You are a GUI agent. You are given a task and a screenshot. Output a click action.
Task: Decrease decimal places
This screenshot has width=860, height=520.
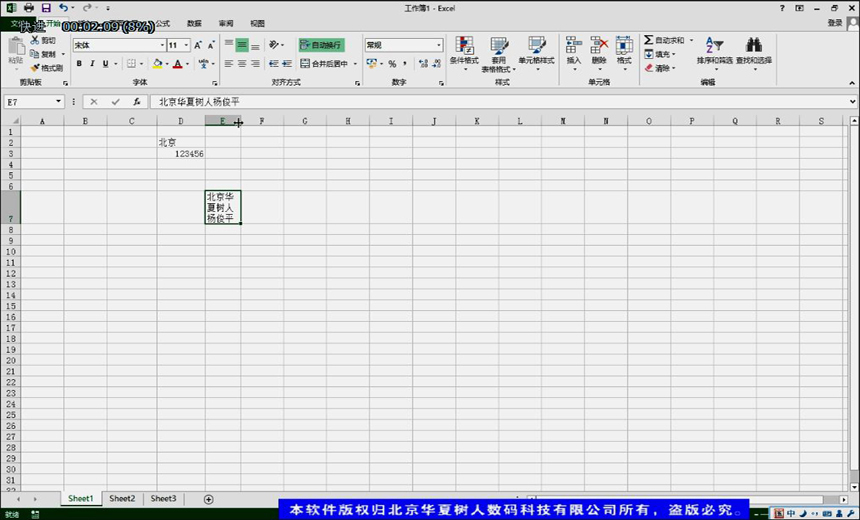coord(436,64)
